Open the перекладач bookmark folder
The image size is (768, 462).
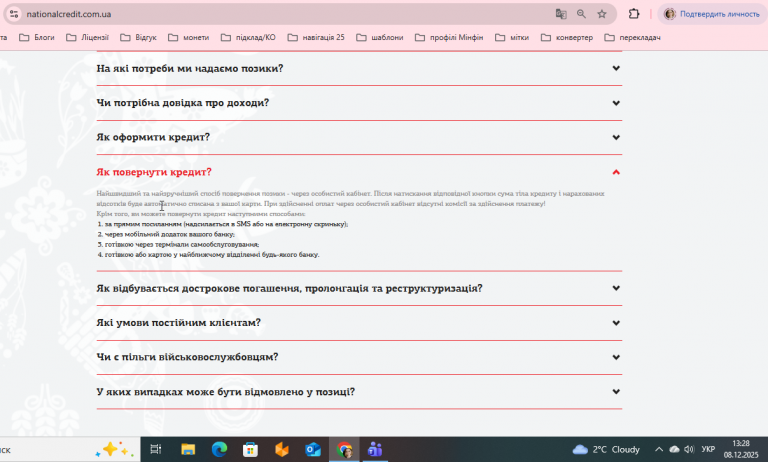click(x=633, y=37)
